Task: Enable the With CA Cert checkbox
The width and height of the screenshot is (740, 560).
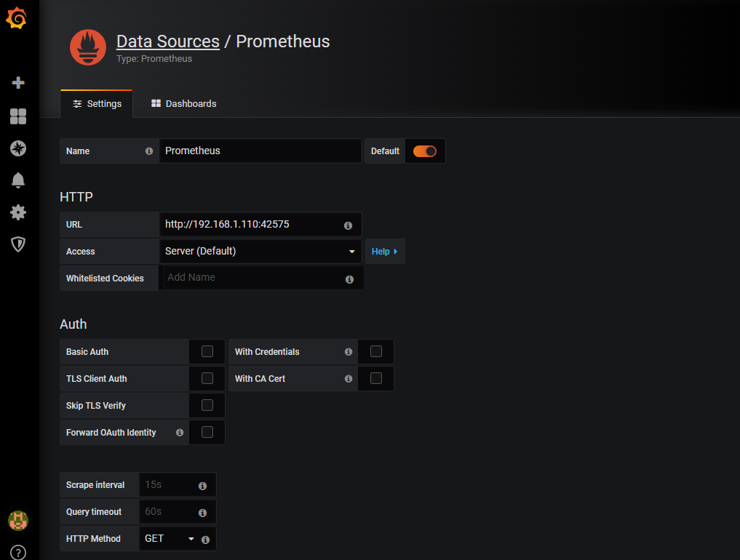Action: click(x=376, y=379)
